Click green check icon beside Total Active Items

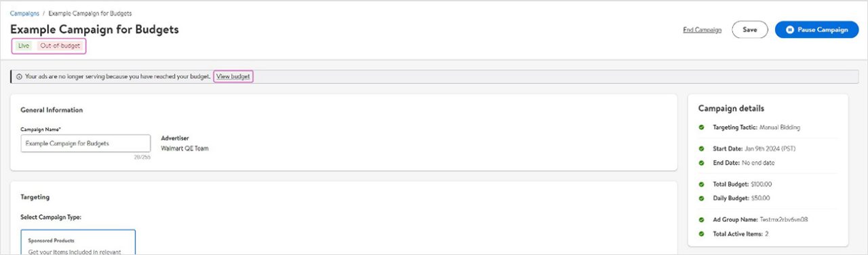[701, 233]
